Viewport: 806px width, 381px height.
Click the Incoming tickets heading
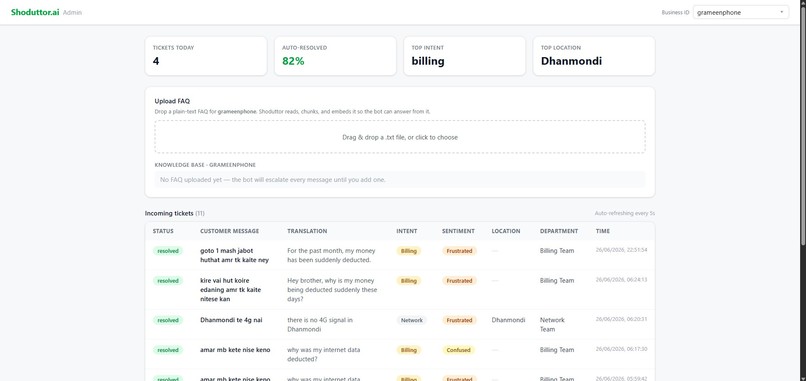point(169,213)
